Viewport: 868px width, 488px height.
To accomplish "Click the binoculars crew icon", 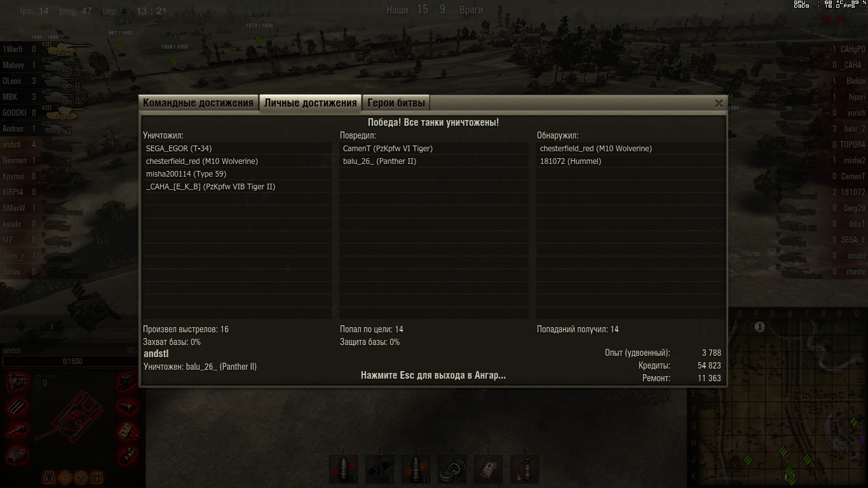I will tap(50, 477).
